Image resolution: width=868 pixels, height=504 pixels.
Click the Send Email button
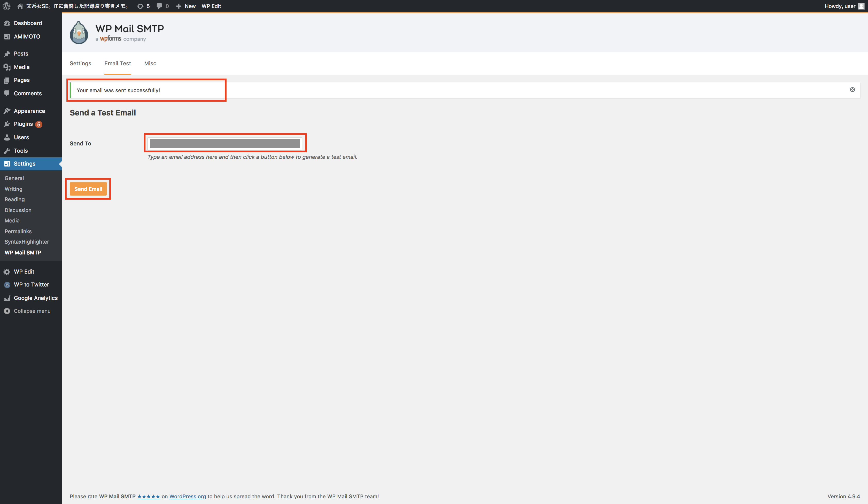pos(88,189)
